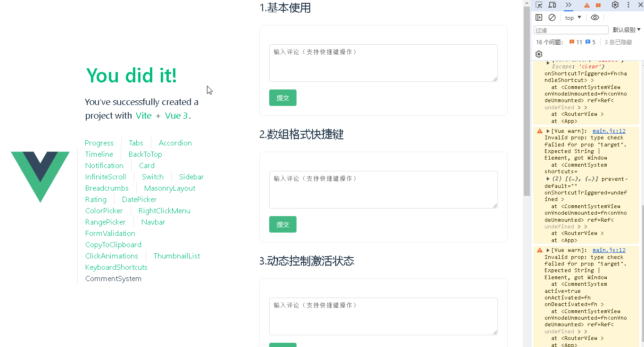The height and width of the screenshot is (347, 644).
Task: Focus the 过滤 console filter field
Action: point(571,30)
